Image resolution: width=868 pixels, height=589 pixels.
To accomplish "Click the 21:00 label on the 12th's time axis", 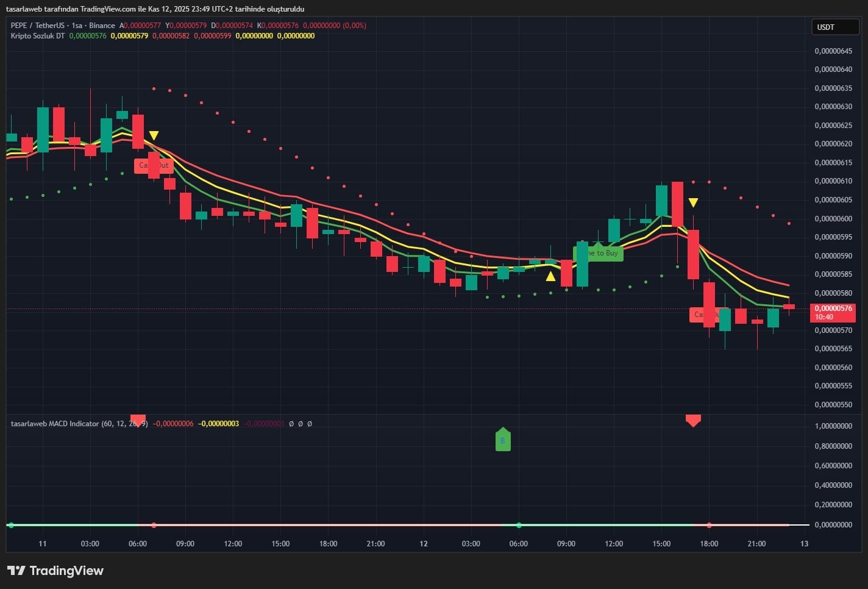I will point(756,544).
